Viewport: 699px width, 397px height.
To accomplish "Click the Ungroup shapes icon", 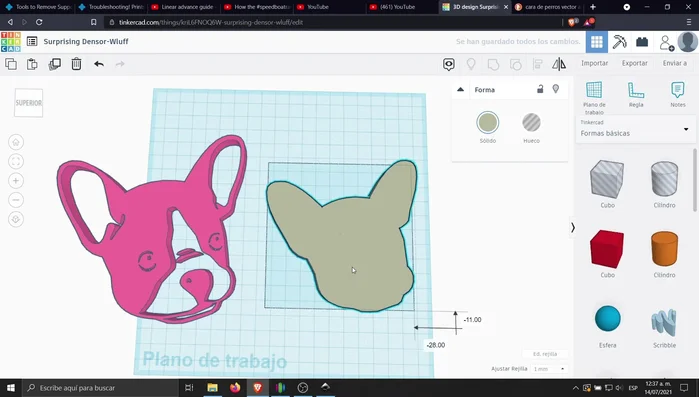I will point(515,65).
